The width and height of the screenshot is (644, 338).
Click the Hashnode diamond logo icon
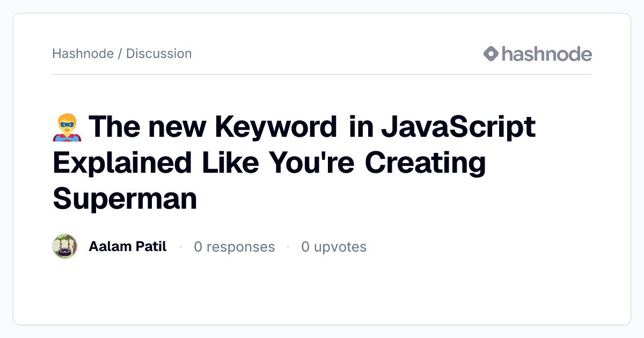pos(491,54)
